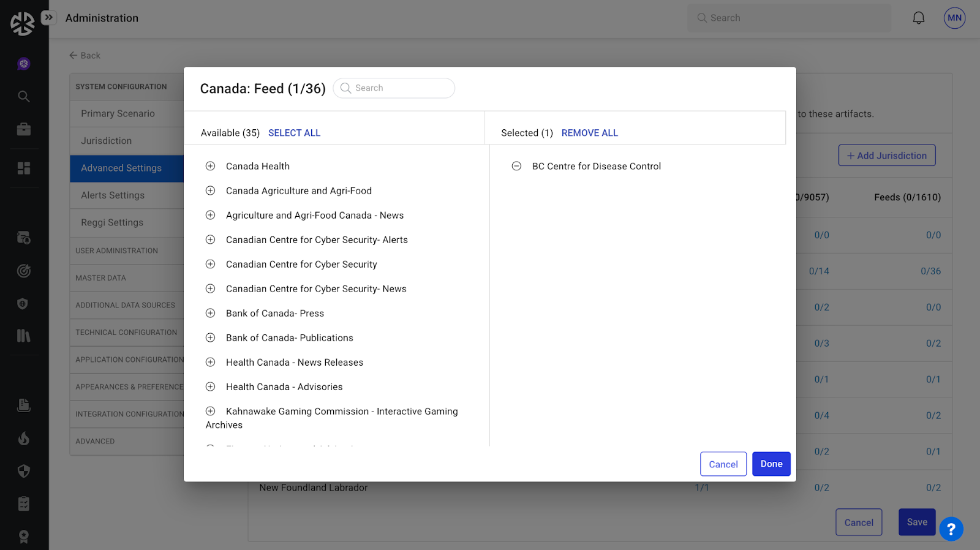Remove BC Centre for Disease Control via minus icon

pos(516,166)
